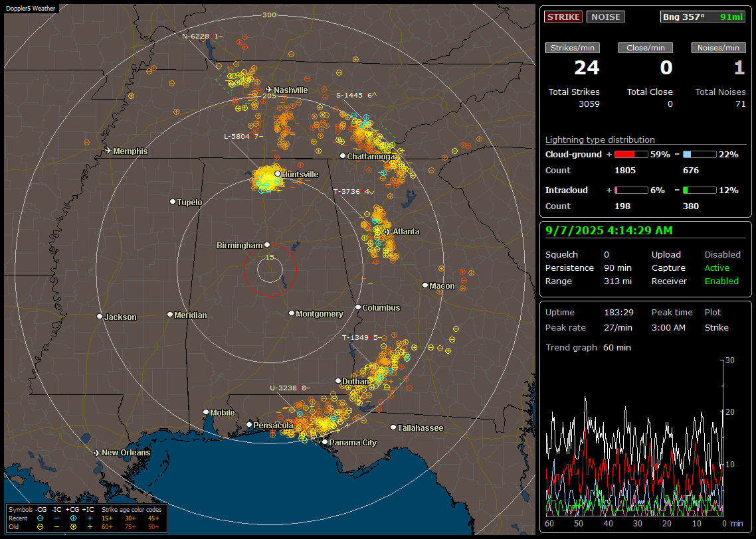The image size is (756, 539).
Task: Click the Meridian city marker
Action: click(169, 315)
